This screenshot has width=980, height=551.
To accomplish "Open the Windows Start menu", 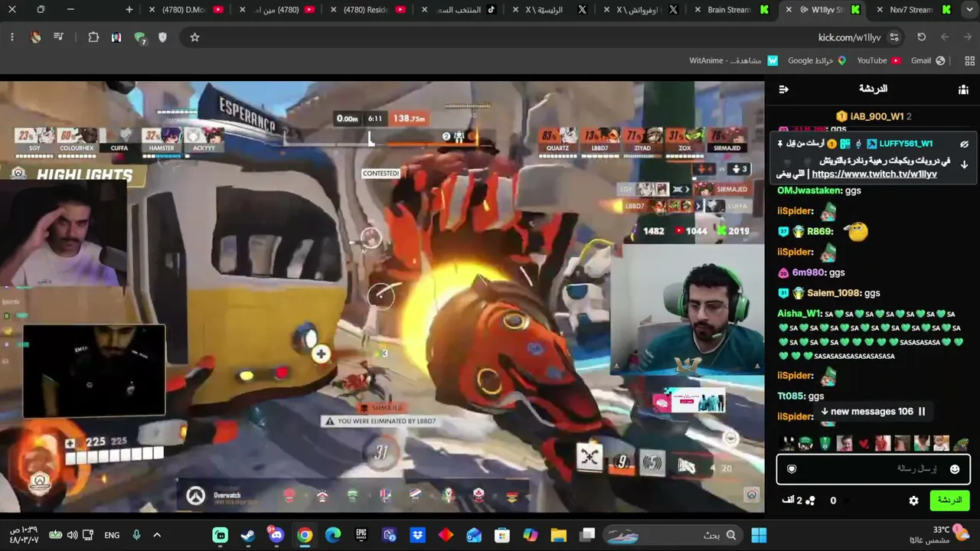I will point(759,535).
